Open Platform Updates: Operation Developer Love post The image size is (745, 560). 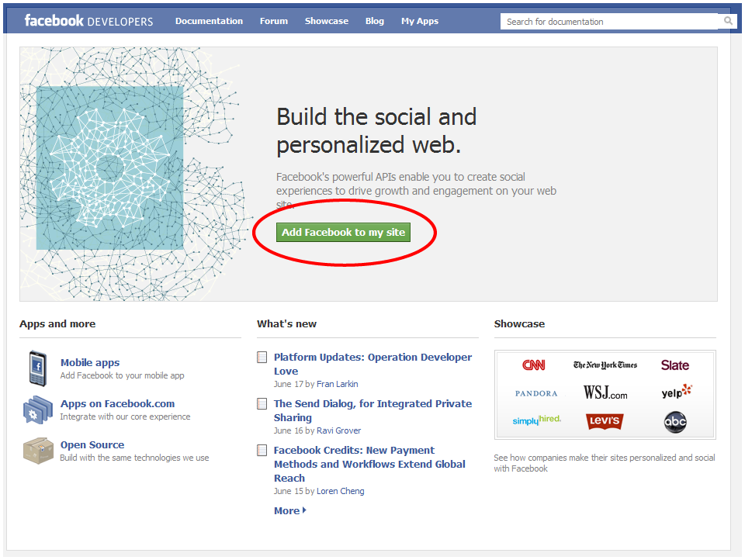pos(372,364)
